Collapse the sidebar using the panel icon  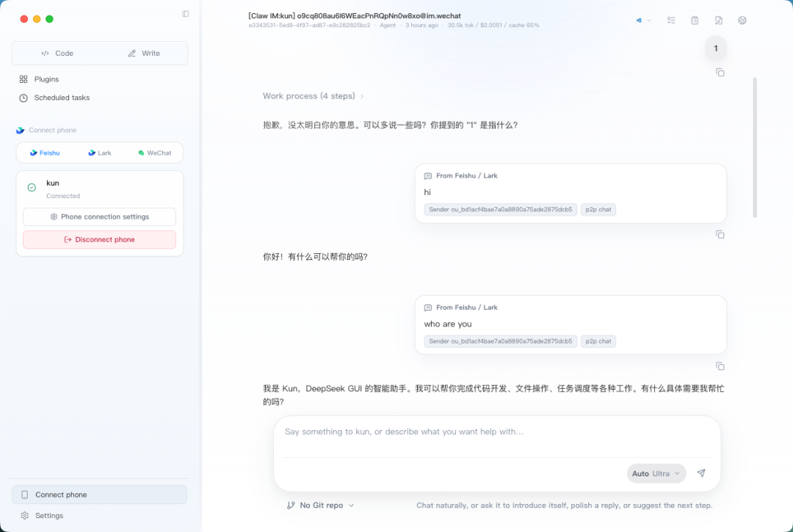[186, 14]
